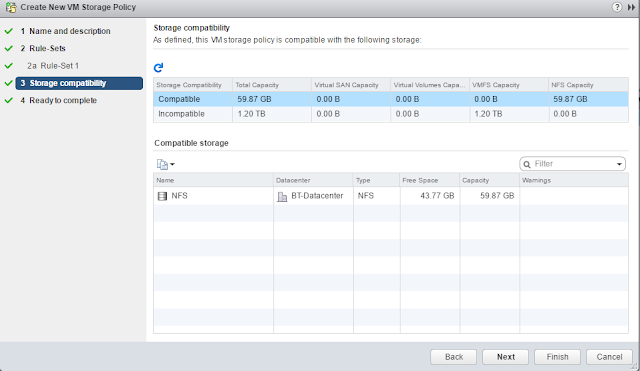
Task: Click the NFS datastore icon
Action: [162, 196]
